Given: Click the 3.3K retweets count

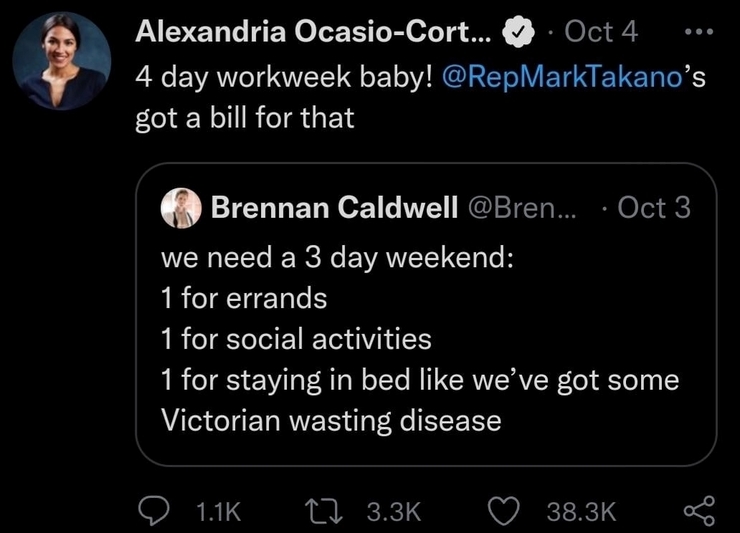Looking at the screenshot, I should pos(394,512).
